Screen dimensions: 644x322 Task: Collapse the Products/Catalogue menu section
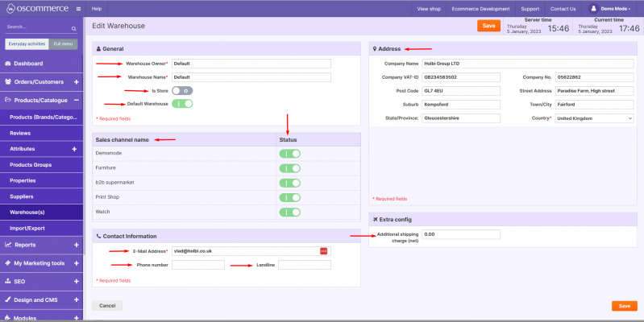point(76,101)
